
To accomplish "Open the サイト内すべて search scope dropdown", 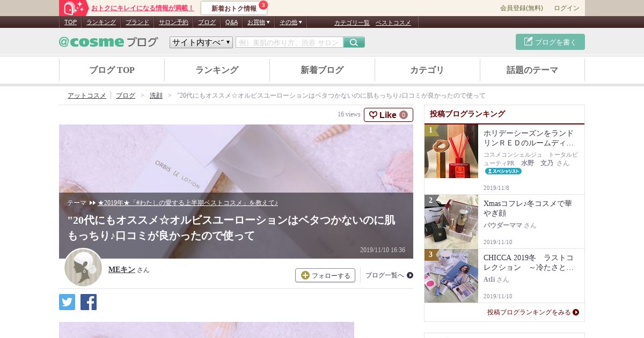I will (x=201, y=42).
